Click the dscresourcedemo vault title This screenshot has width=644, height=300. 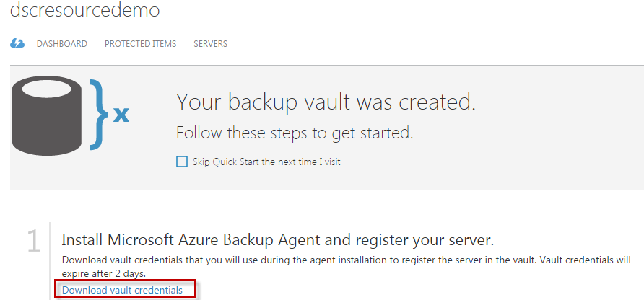(x=84, y=11)
